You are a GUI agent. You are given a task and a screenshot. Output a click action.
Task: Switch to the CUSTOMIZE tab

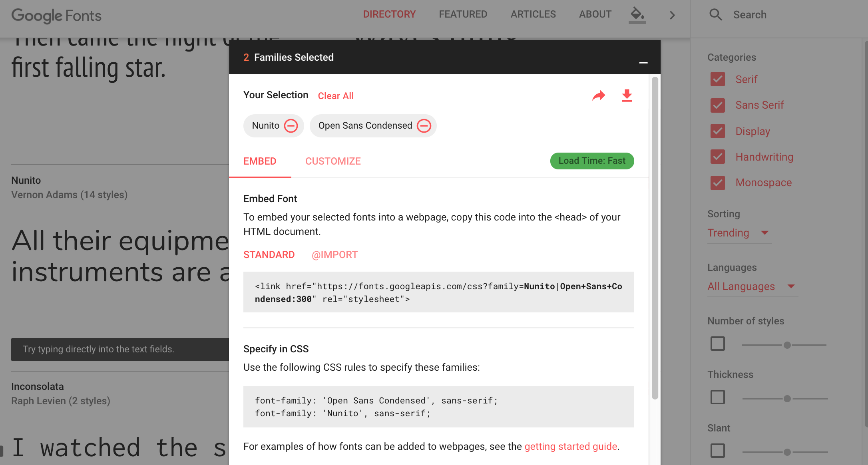(333, 161)
